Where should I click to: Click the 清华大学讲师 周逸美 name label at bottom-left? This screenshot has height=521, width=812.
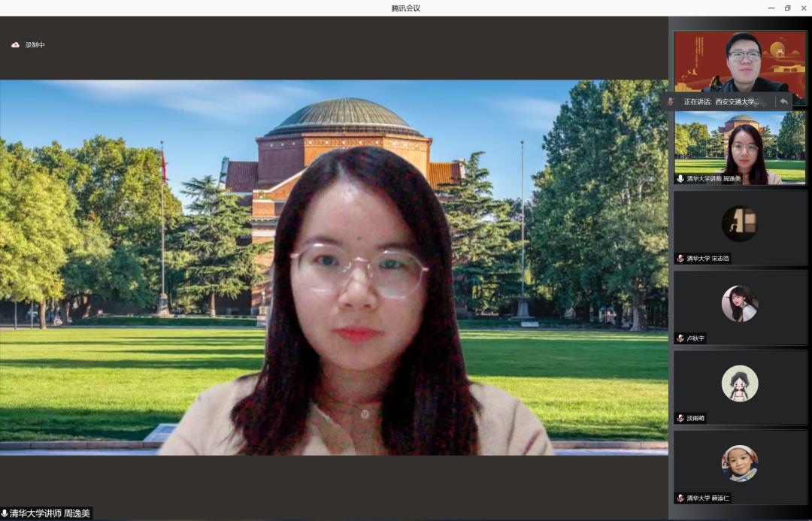coord(50,513)
